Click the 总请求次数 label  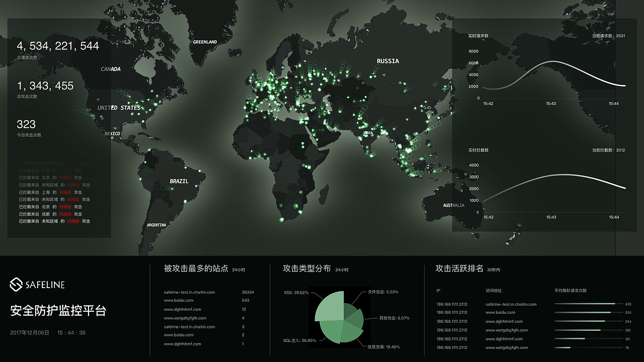(x=27, y=57)
